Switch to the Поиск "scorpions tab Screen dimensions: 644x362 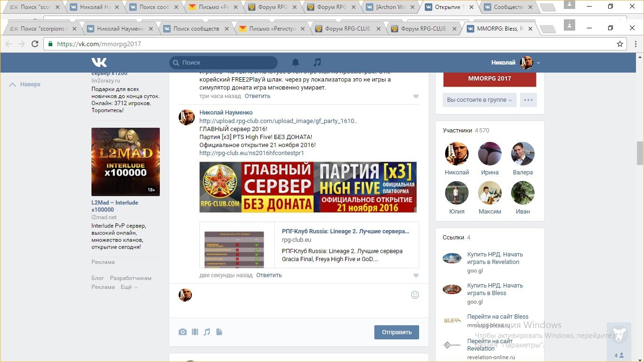click(44, 28)
